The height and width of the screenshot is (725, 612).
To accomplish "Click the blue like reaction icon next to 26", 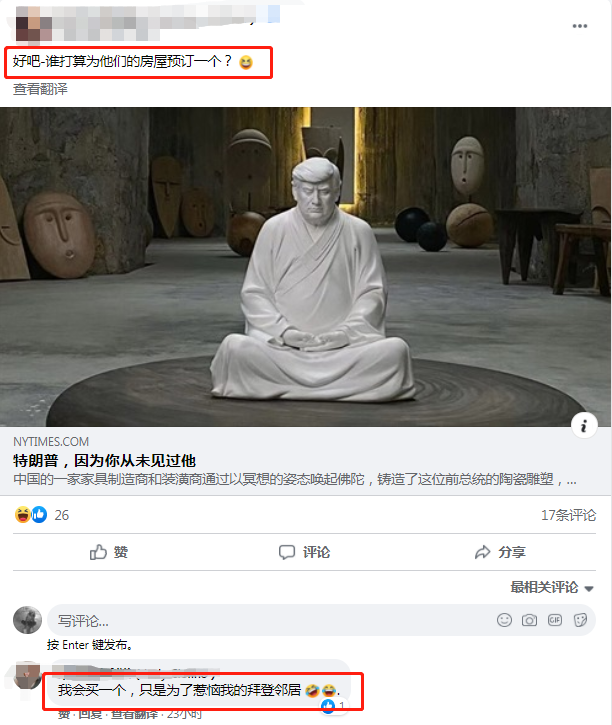I will pyautogui.click(x=39, y=515).
